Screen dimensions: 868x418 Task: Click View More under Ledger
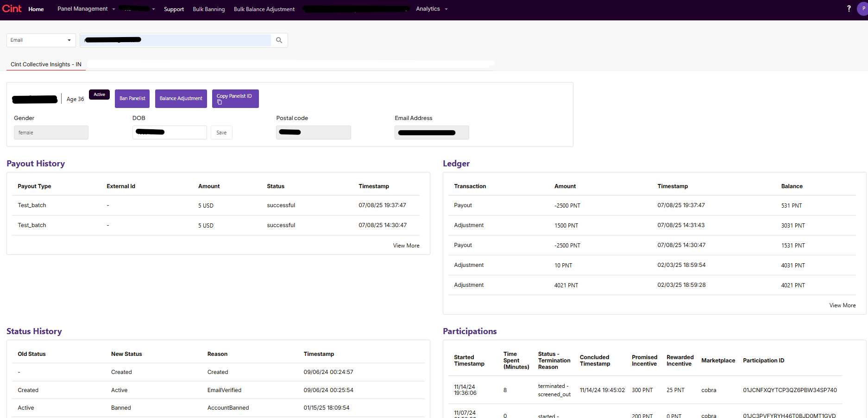(843, 305)
